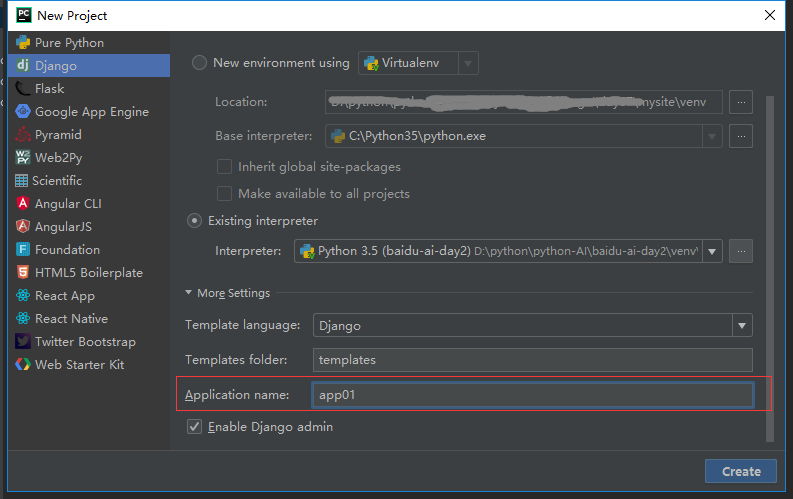
Task: Click the Web2Py icon
Action: click(x=23, y=157)
